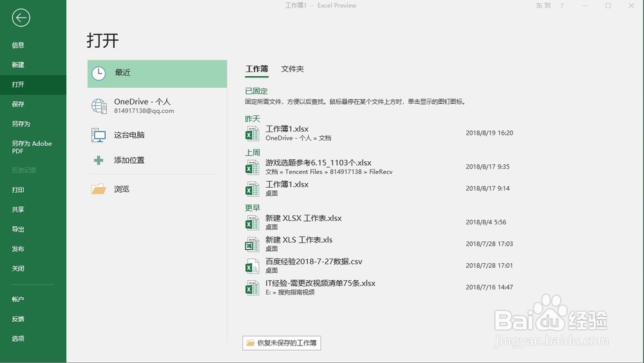
Task: Choose 另存为 Adobe PDF
Action: 32,147
